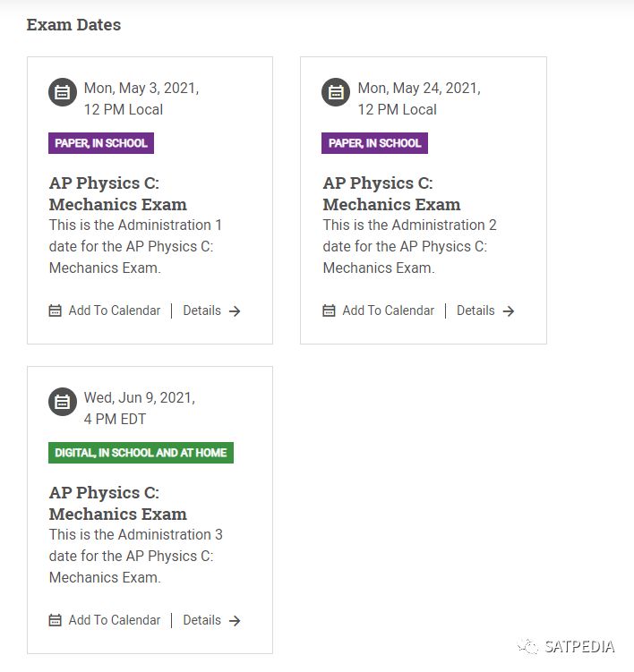The image size is (634, 672).
Task: Click the calendar icon beside May 24, 2021
Action: (336, 92)
